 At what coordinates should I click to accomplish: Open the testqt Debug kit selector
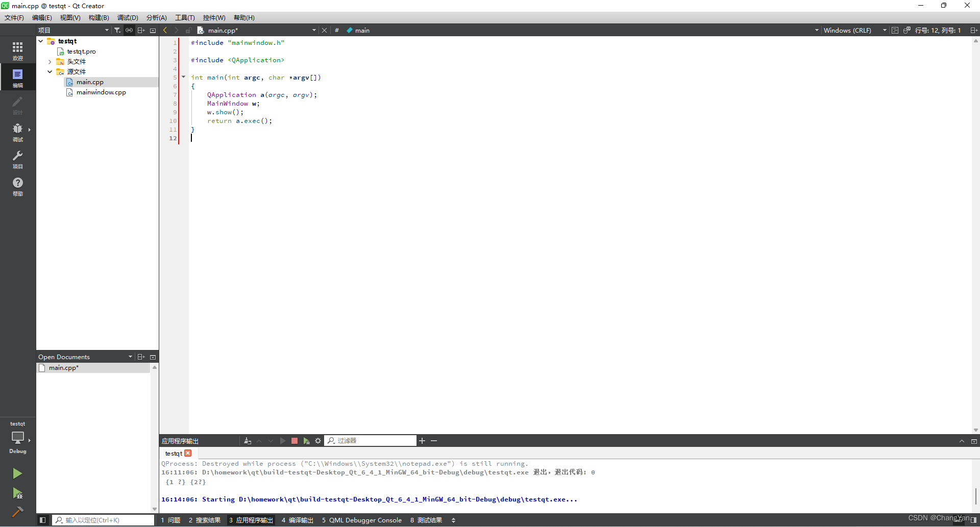tap(18, 437)
